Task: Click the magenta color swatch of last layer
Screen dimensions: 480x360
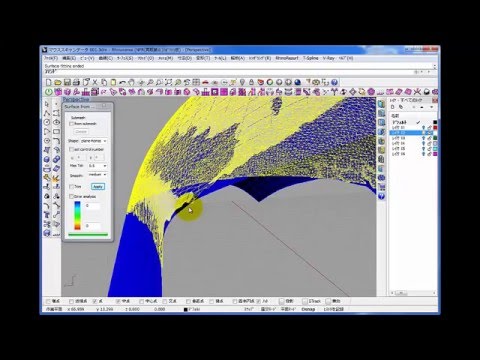Action: (435, 154)
